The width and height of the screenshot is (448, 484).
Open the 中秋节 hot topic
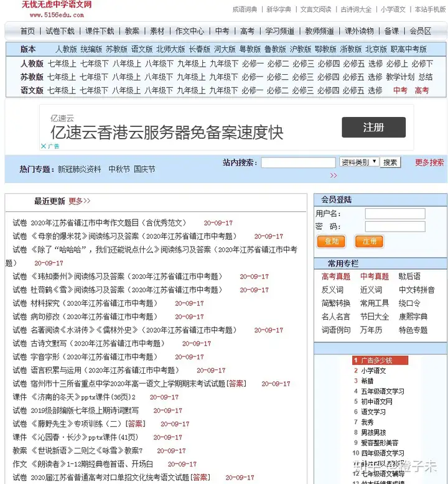tap(119, 169)
